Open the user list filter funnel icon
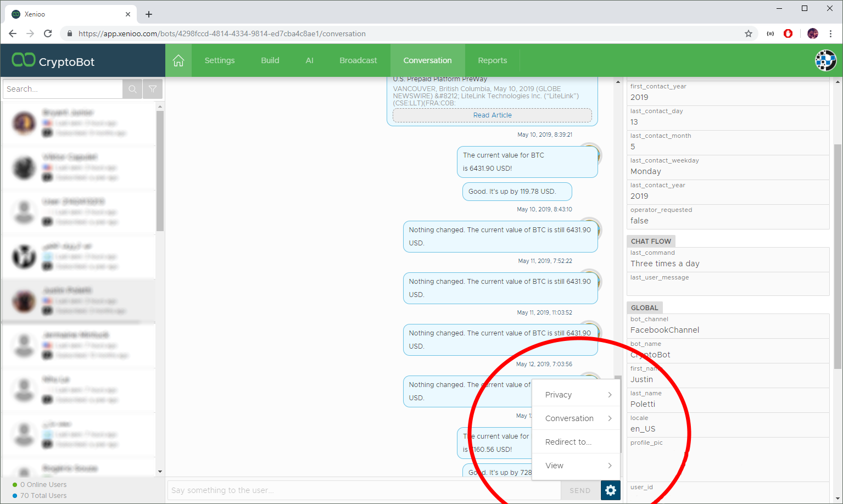Screen dimensions: 843x504 pyautogui.click(x=153, y=89)
